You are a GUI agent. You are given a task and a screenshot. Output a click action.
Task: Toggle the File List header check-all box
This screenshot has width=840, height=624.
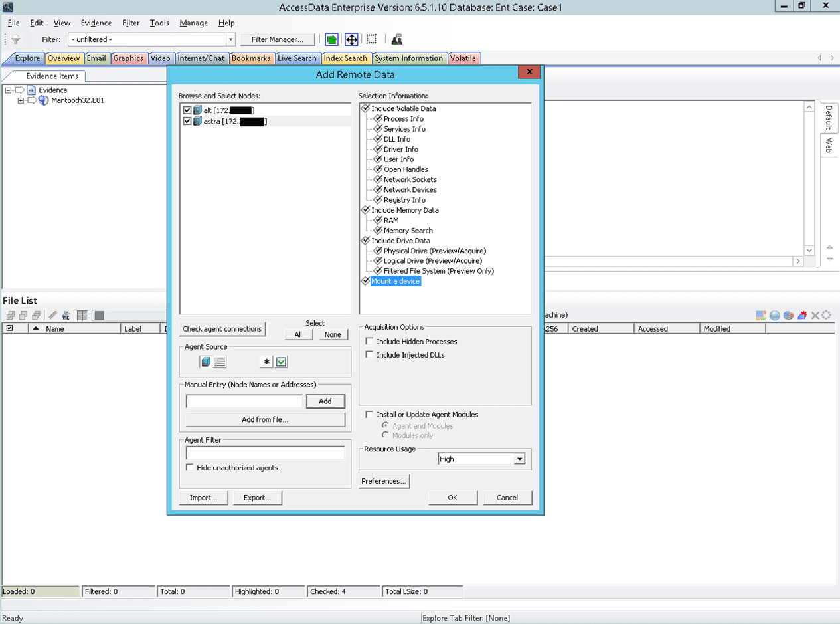(x=9, y=328)
